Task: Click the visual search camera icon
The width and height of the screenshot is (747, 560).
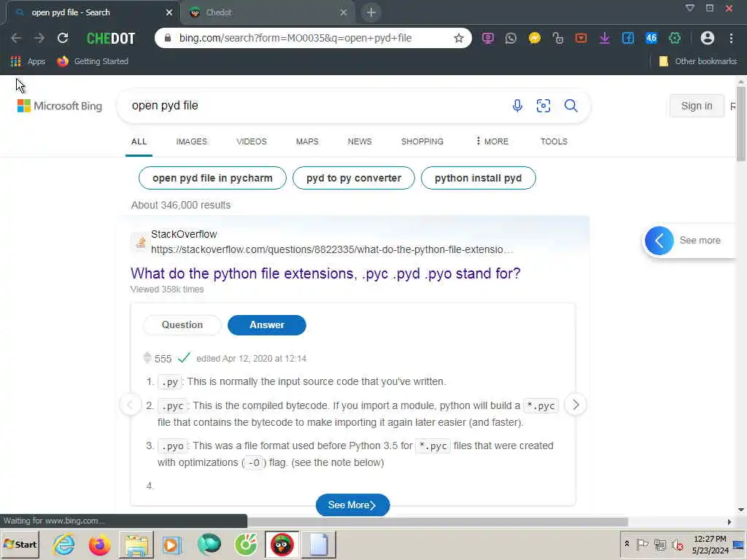Action: tap(543, 106)
